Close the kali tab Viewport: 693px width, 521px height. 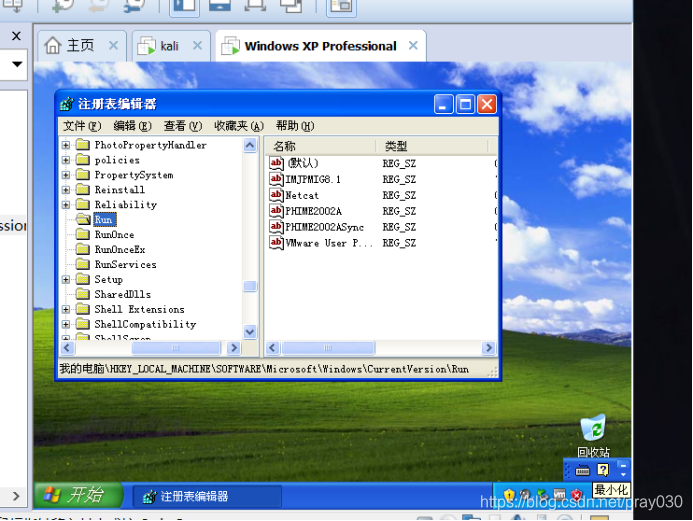pos(198,46)
